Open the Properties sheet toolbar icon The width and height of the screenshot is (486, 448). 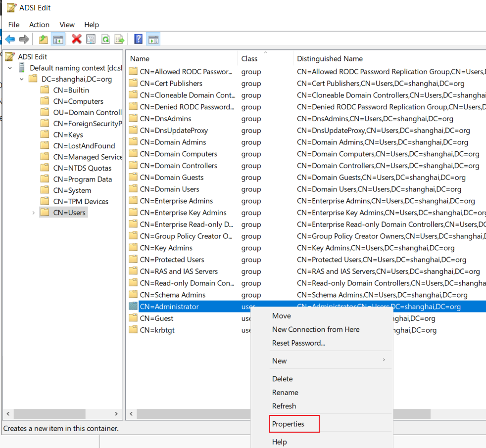click(91, 40)
